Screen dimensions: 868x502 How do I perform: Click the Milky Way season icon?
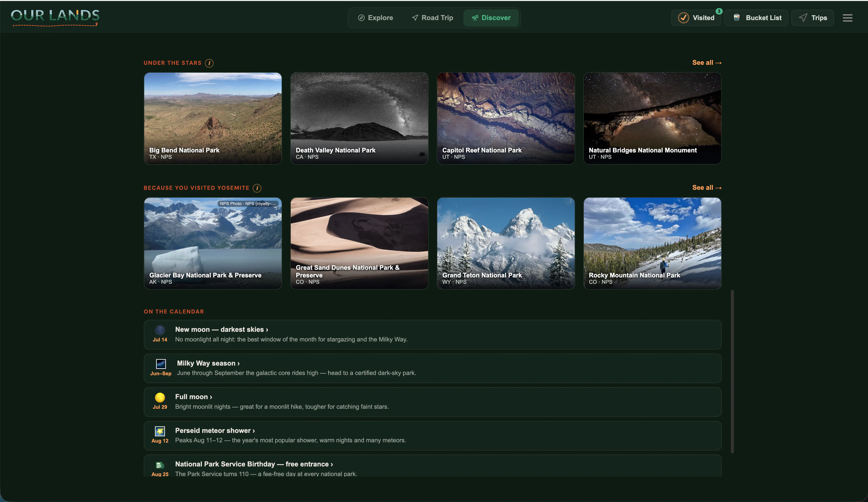tap(161, 364)
